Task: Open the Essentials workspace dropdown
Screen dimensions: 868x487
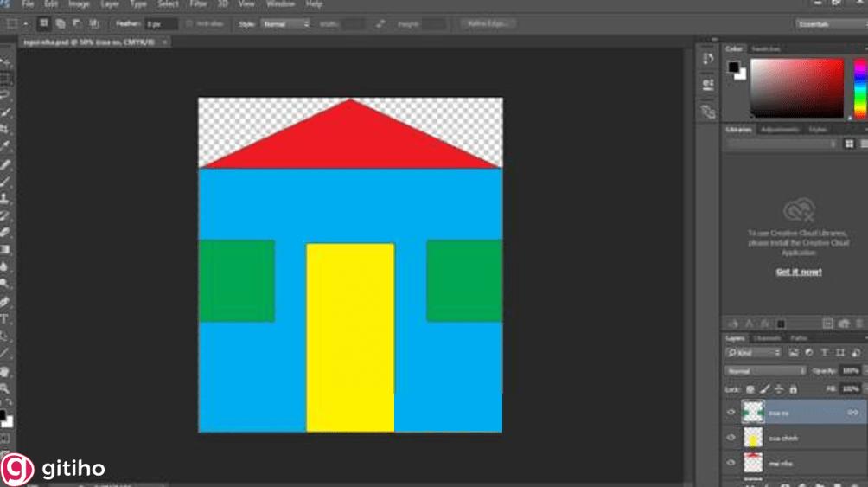Action: click(832, 24)
